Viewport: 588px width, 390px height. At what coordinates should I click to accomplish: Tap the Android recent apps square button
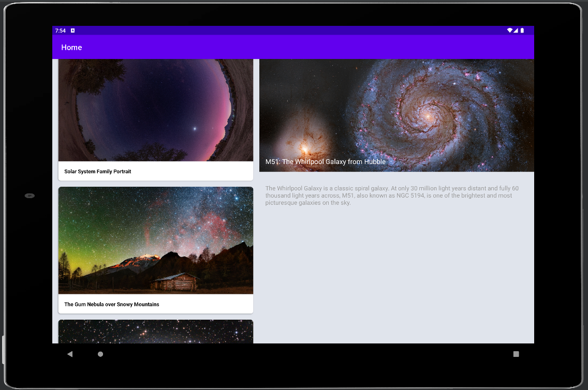(516, 354)
